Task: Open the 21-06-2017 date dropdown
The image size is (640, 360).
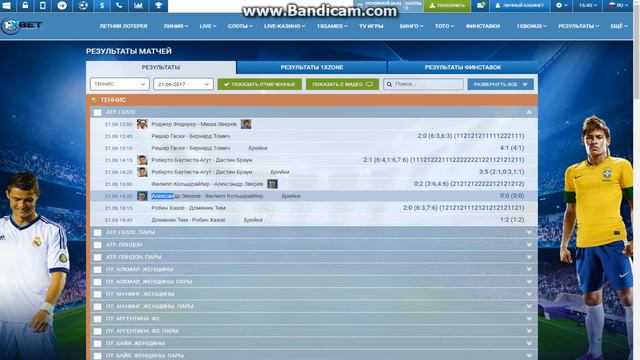Action: [183, 84]
